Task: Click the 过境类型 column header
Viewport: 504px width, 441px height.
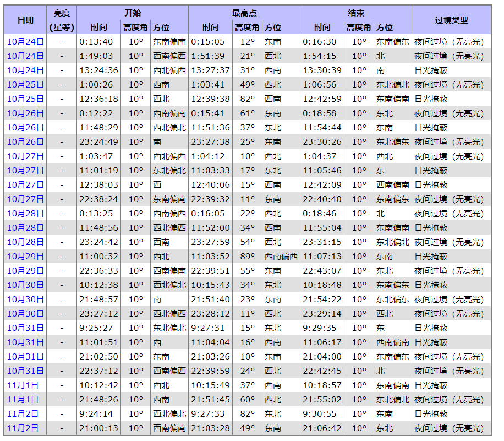Action: click(451, 20)
